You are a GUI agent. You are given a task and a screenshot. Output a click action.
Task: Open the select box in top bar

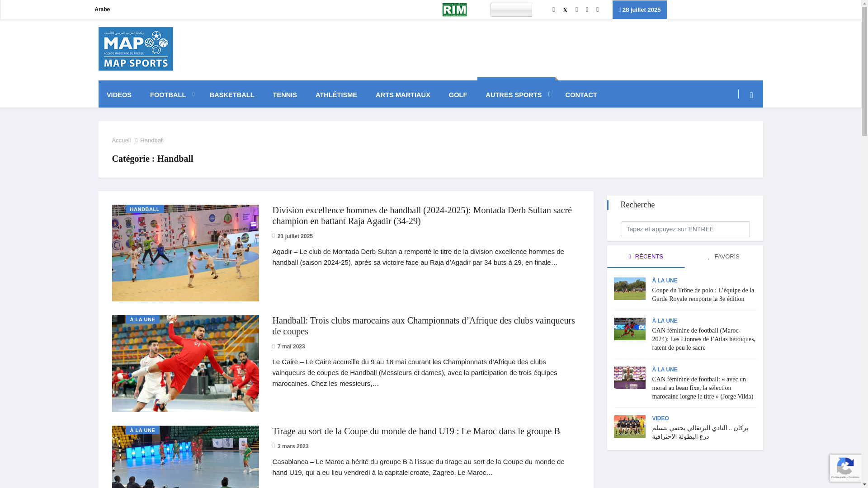(x=511, y=9)
